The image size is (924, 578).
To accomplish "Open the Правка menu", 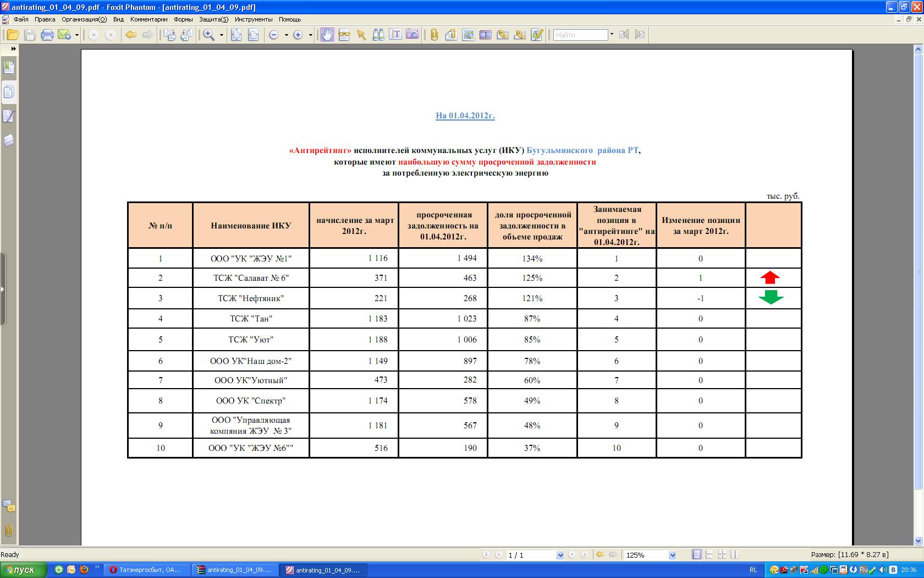I will pyautogui.click(x=45, y=19).
